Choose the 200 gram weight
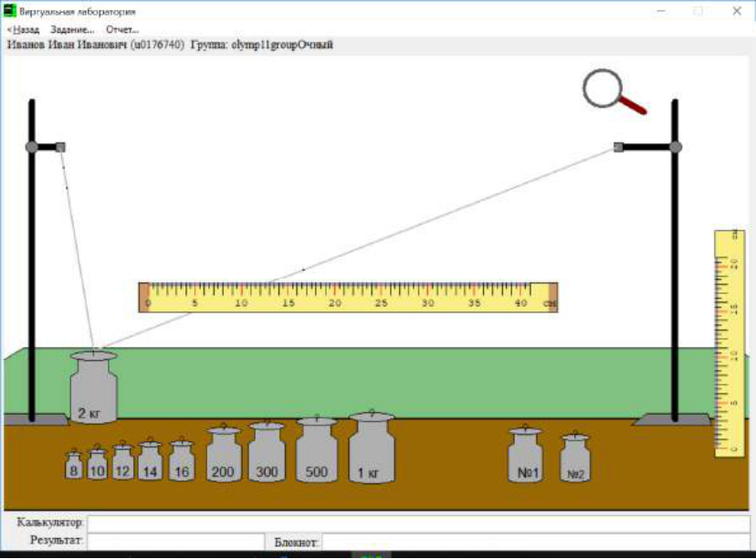The image size is (756, 559). point(223,453)
